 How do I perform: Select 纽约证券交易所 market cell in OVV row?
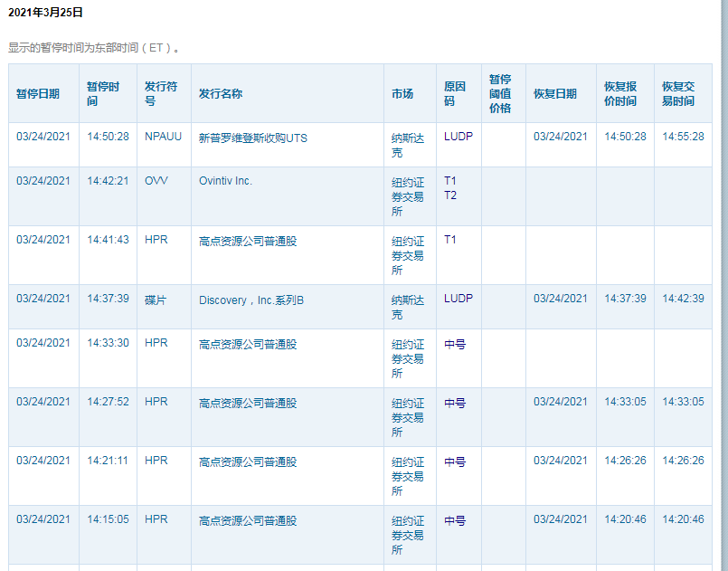[408, 197]
